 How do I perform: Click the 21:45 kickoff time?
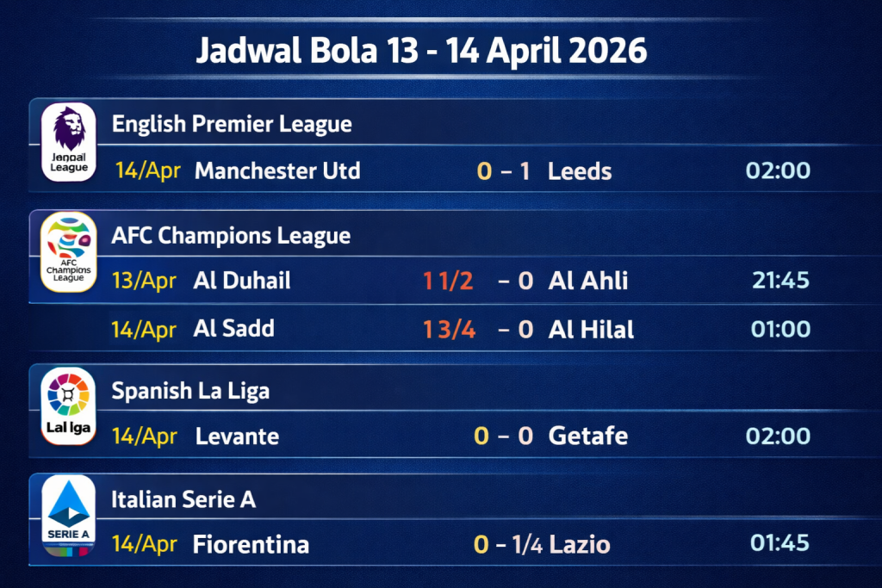click(x=779, y=281)
